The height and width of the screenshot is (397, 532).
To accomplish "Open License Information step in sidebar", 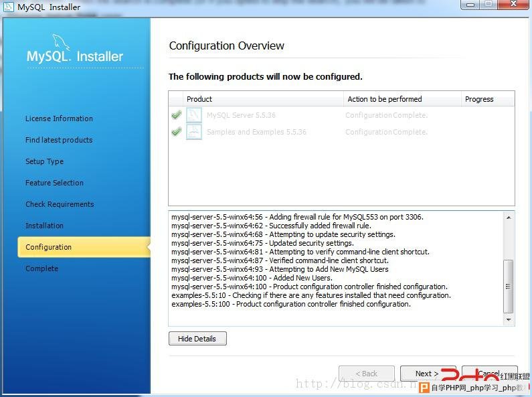I will point(59,118).
